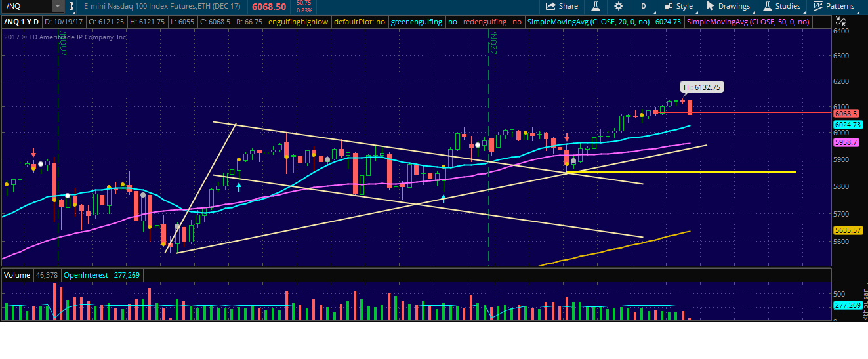
Task: Click the symbol link clip icon
Action: click(x=73, y=6)
